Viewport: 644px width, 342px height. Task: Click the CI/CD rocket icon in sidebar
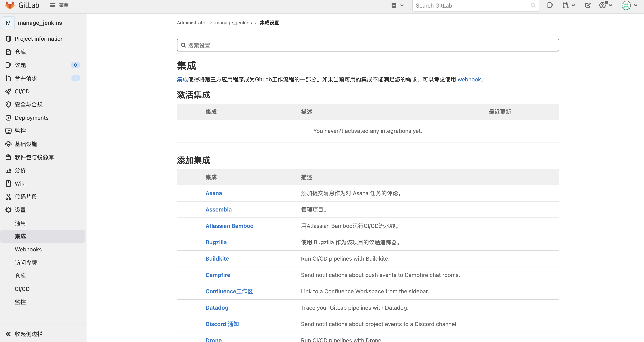click(8, 91)
